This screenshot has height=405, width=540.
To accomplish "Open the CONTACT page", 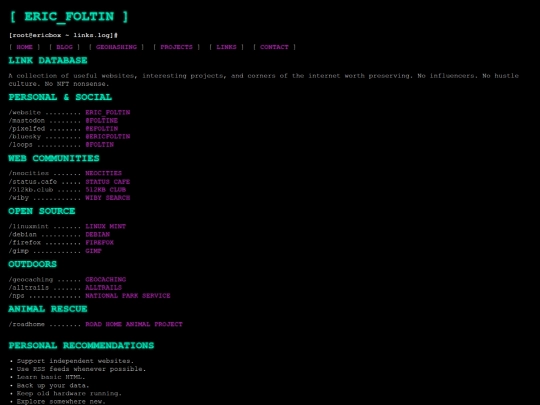I will [x=274, y=47].
